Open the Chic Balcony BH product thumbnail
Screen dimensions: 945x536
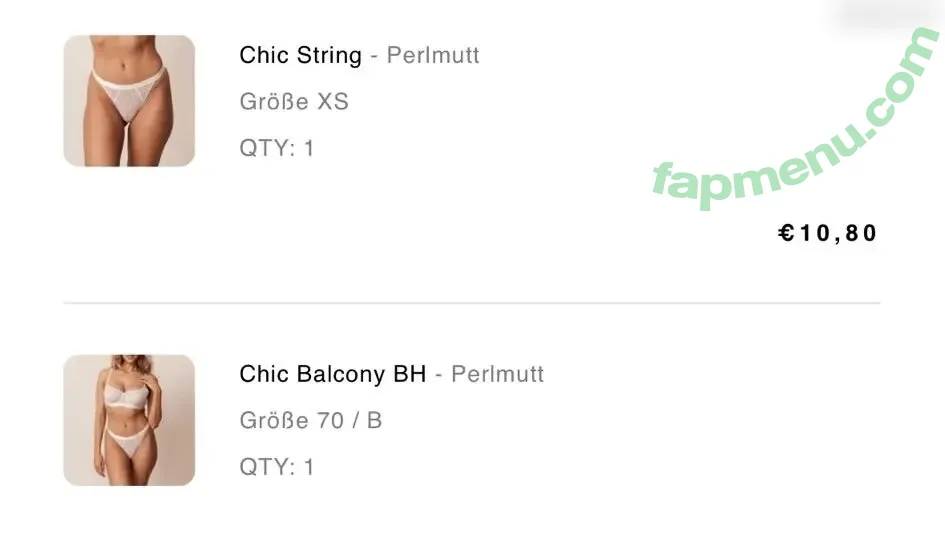click(129, 420)
